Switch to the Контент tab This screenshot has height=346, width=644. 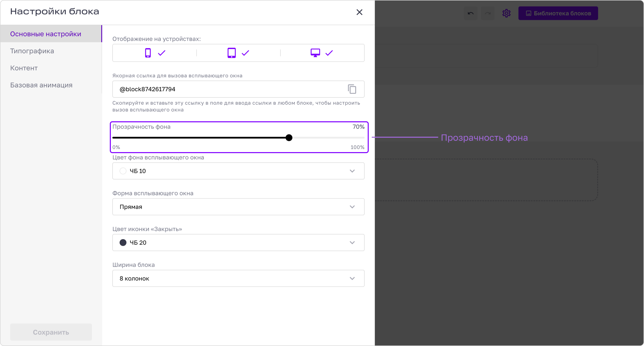click(51, 68)
